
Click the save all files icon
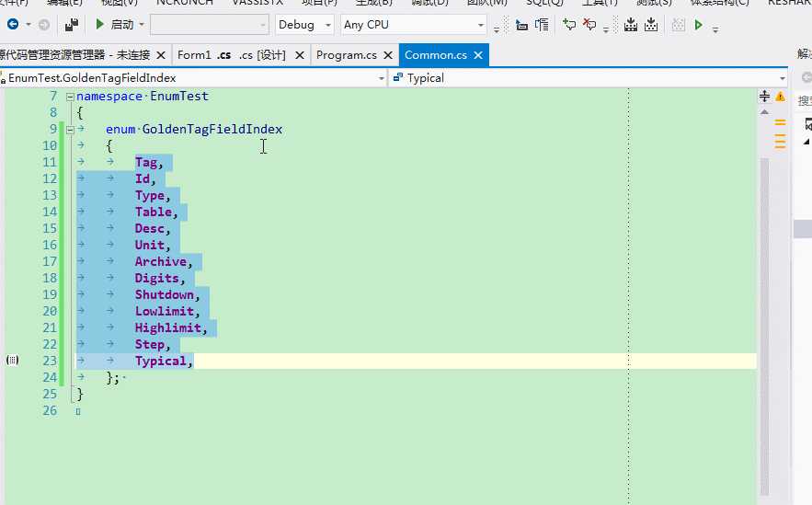click(72, 24)
